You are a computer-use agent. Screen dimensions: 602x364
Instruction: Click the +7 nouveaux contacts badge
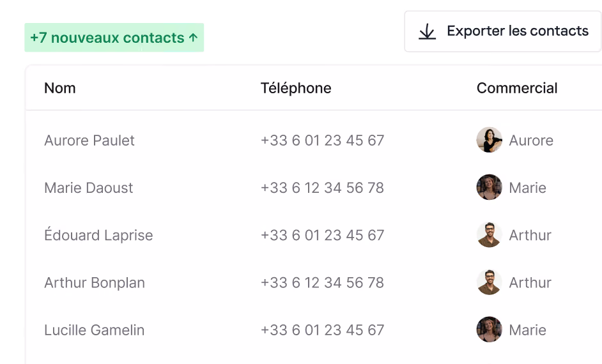[114, 38]
